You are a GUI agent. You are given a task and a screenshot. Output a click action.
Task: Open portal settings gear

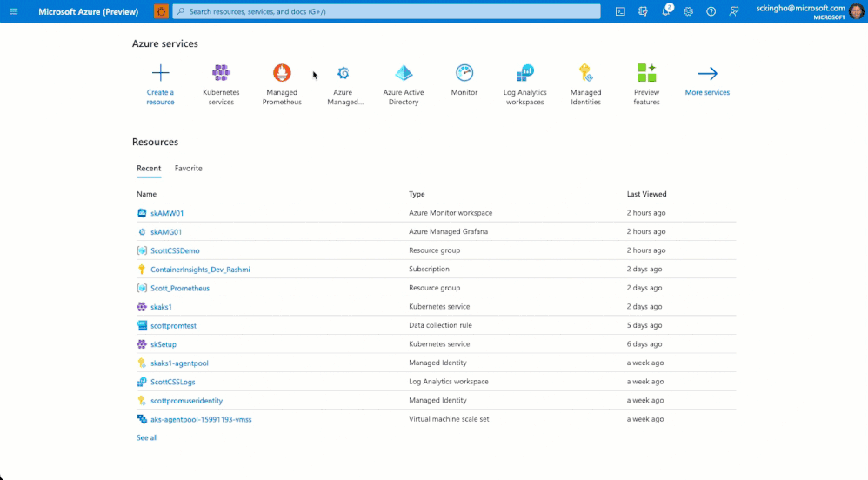(688, 11)
